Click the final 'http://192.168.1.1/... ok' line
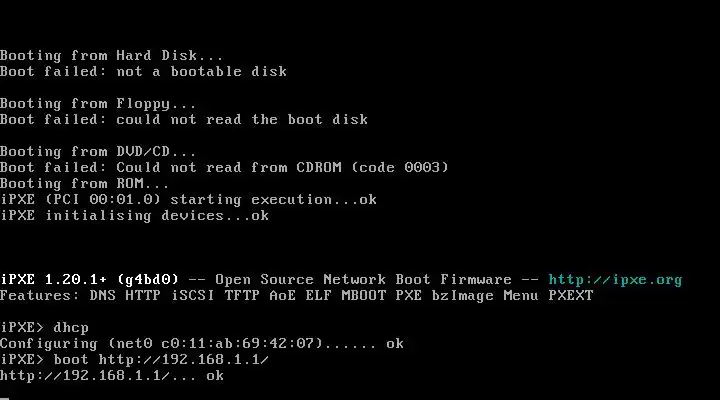Viewport: 720px width, 400px height. (x=112, y=376)
